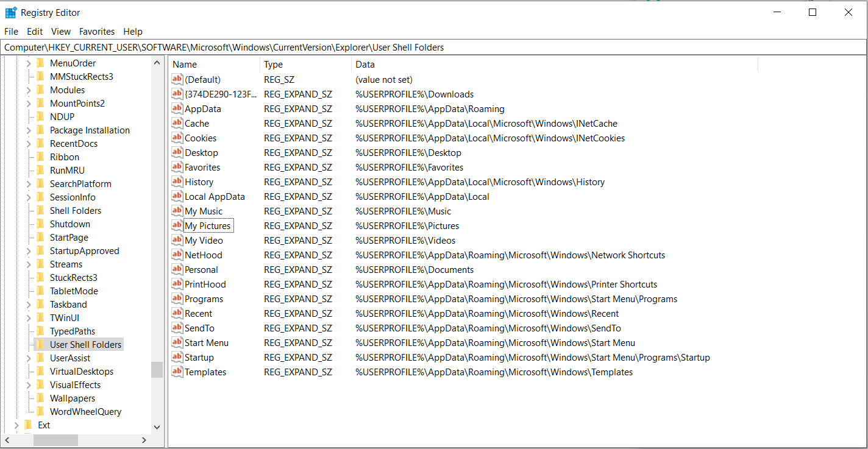Select the Desktop value's string icon

[177, 152]
